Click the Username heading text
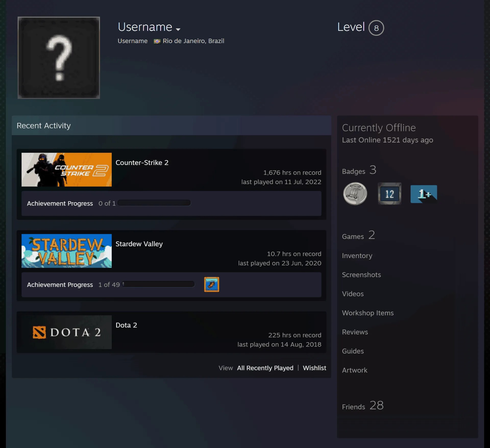 [145, 27]
